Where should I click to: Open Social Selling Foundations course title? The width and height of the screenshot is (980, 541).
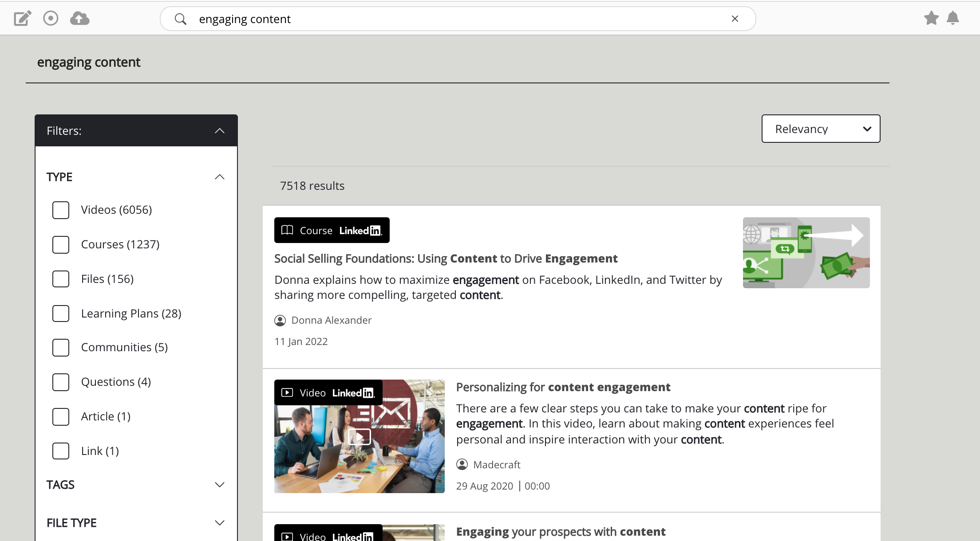[446, 259]
